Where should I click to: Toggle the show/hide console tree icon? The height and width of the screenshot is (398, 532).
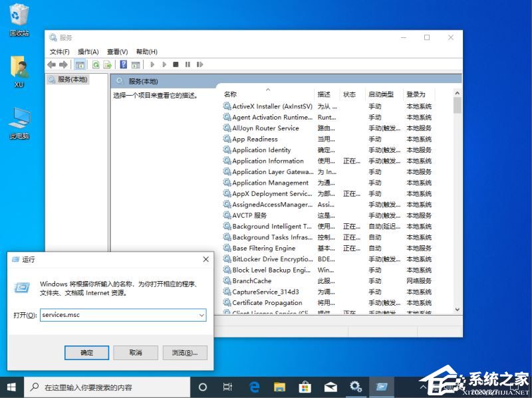coord(80,64)
